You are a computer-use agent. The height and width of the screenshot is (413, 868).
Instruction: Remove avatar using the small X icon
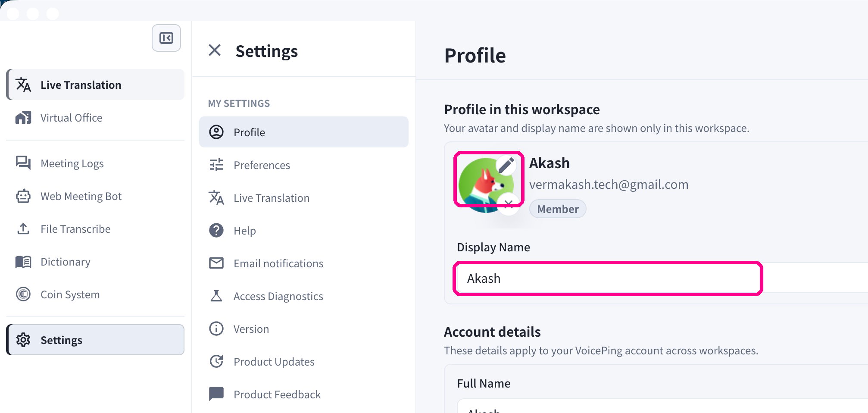click(x=509, y=203)
